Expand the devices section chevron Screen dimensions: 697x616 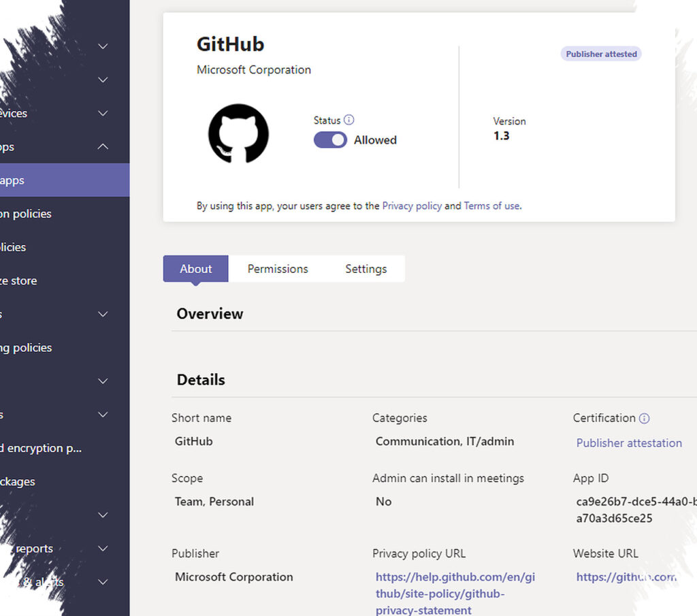(103, 114)
